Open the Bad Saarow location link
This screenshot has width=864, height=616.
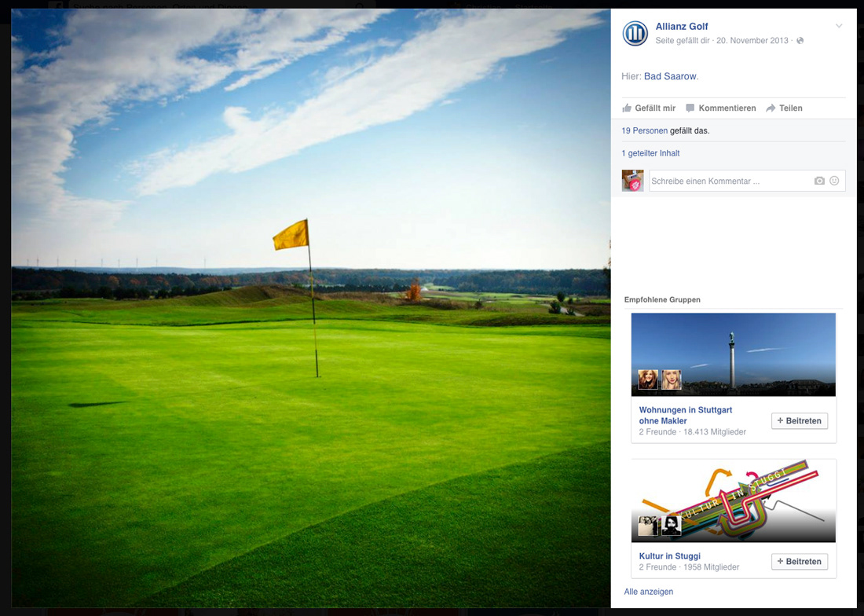coord(670,76)
